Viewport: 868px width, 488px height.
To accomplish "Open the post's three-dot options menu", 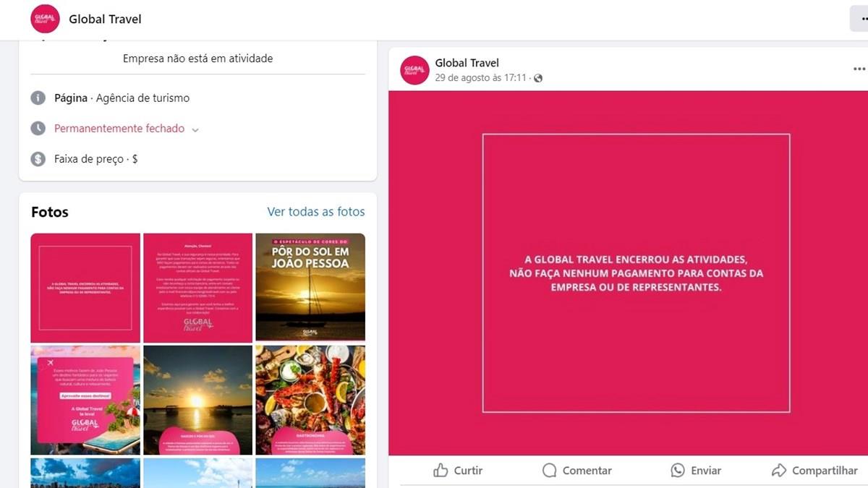I will (859, 69).
